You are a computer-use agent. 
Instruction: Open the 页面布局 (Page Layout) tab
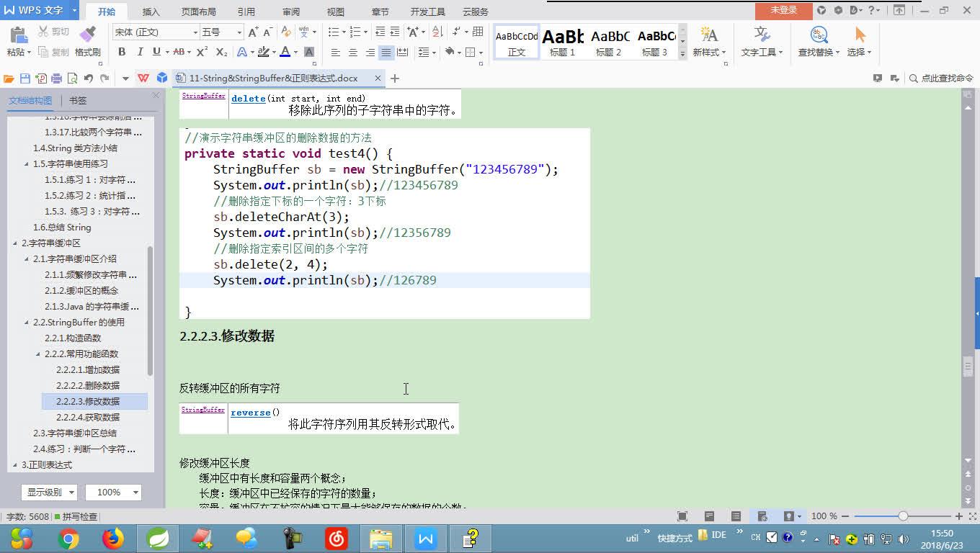tap(198, 12)
